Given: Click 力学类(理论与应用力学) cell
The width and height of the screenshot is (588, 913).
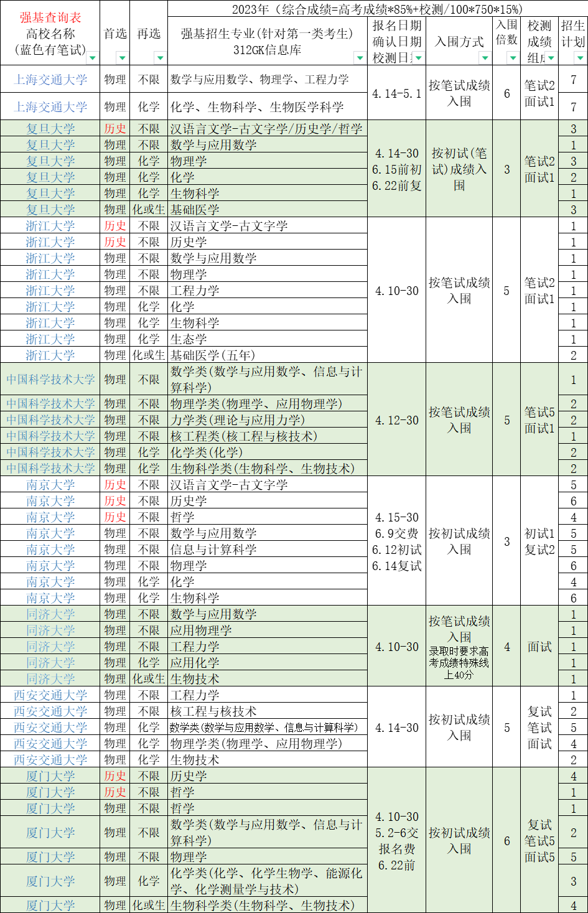Looking at the screenshot, I should [268, 419].
